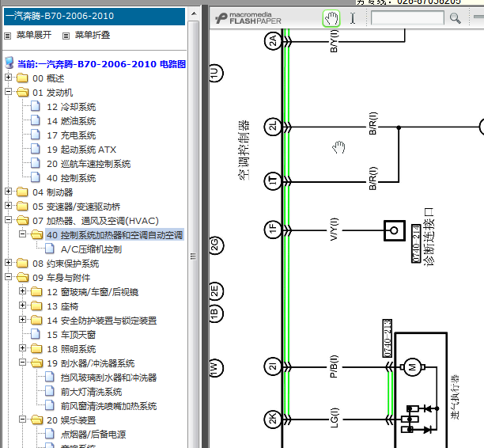Open A/C压缩机控制 document
Image resolution: width=484 pixels, height=448 pixels.
point(92,249)
